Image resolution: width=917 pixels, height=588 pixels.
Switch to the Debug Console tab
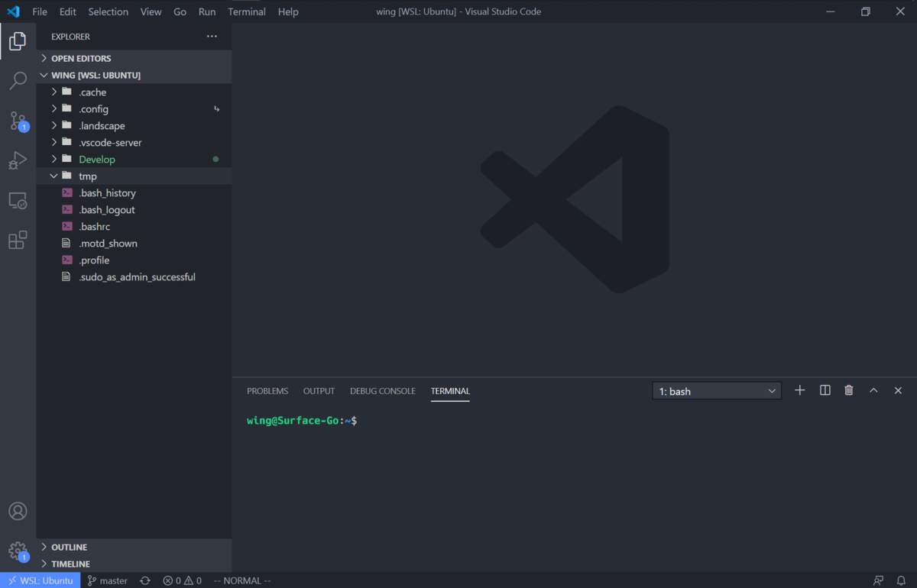point(383,391)
